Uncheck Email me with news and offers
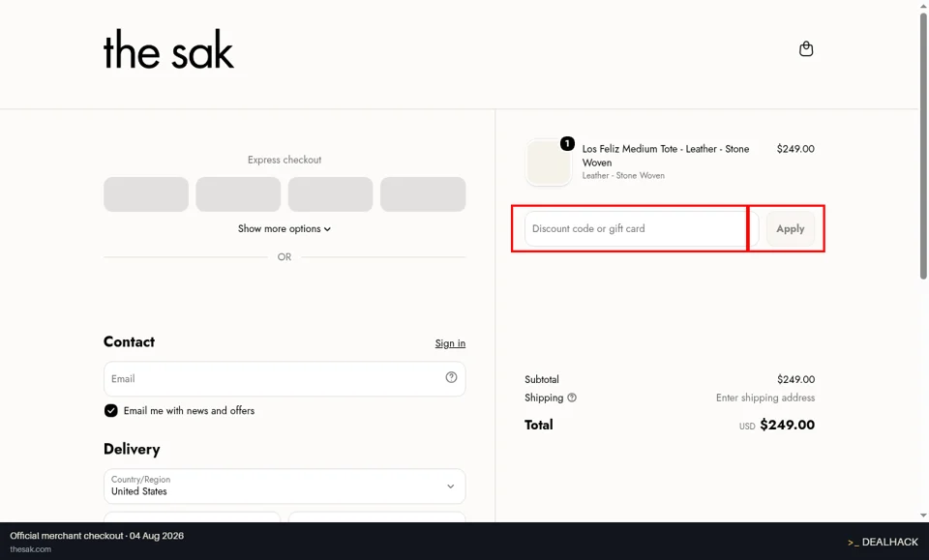The height and width of the screenshot is (560, 929). pos(110,411)
